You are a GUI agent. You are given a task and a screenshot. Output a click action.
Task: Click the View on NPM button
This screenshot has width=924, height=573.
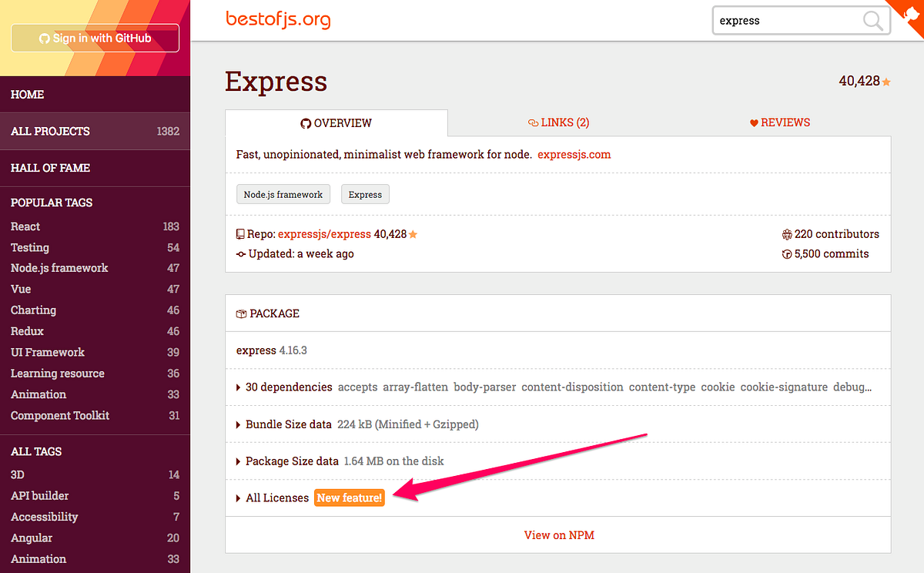(559, 534)
